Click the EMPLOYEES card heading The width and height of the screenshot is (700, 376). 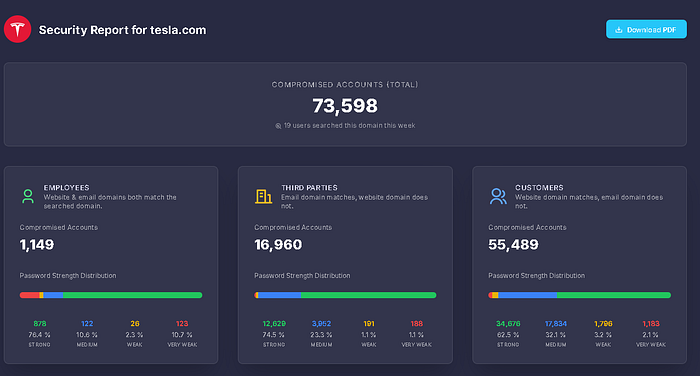pos(66,188)
